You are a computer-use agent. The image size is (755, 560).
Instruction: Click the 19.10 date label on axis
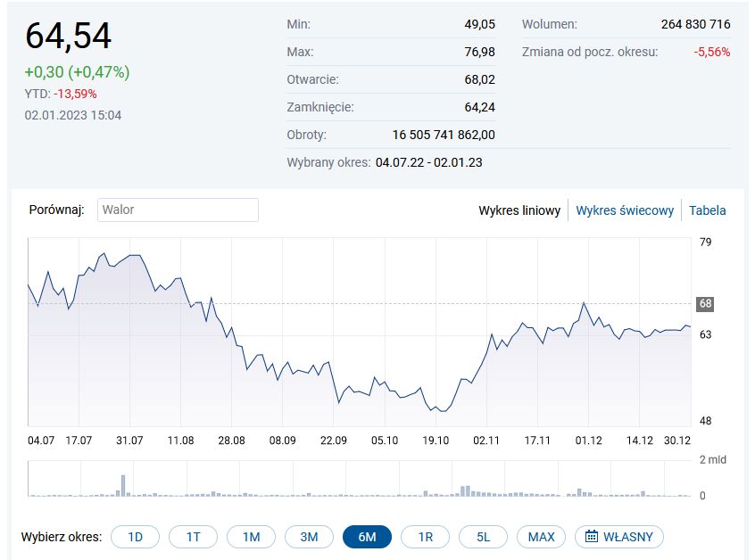point(436,440)
